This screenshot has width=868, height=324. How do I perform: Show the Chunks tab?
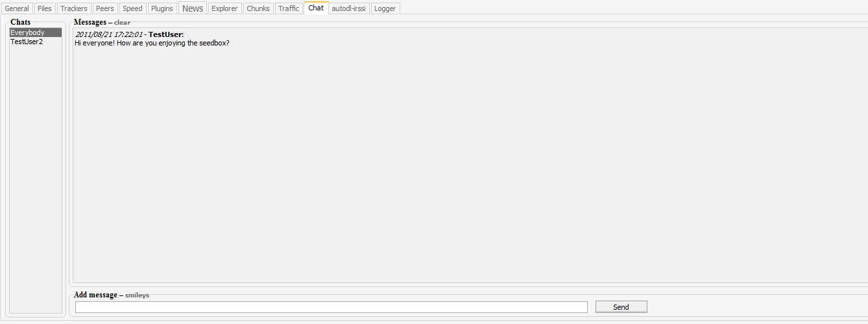[258, 8]
